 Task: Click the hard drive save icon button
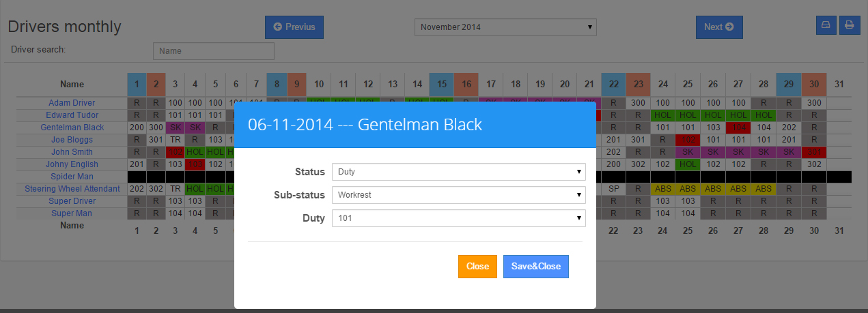click(x=826, y=25)
